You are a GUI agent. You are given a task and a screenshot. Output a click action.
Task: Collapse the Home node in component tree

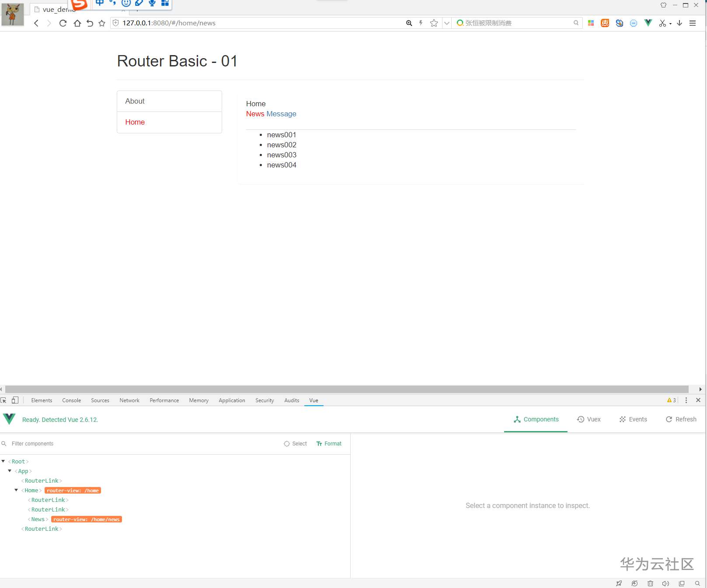(16, 490)
